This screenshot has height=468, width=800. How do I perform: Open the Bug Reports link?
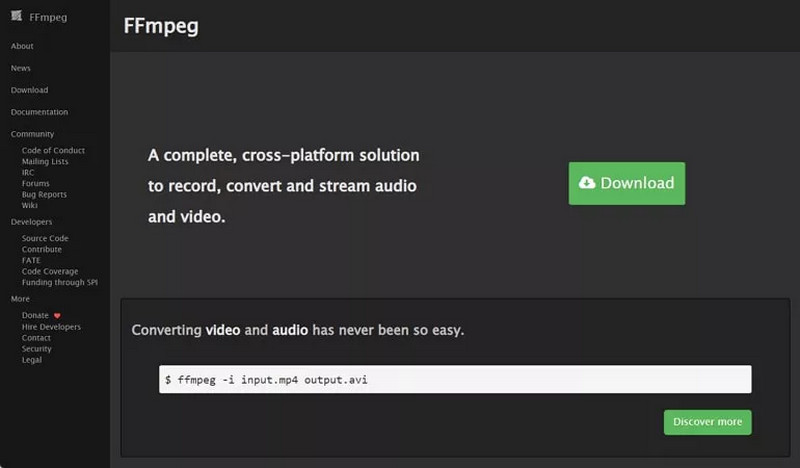pos(44,194)
